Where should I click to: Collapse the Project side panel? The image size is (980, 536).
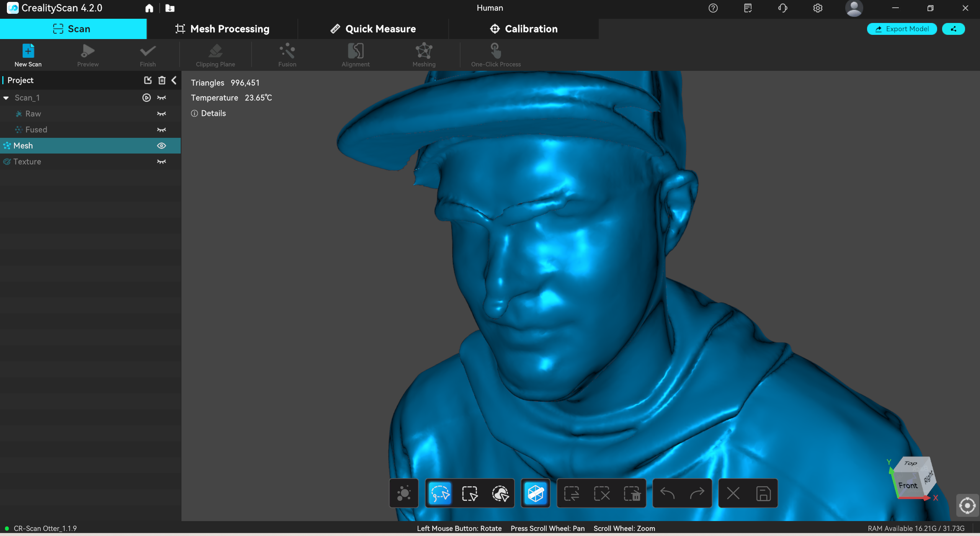point(174,80)
